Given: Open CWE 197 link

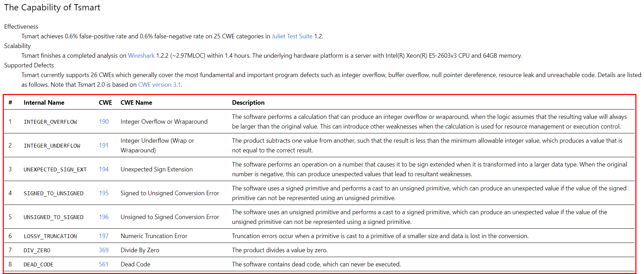Looking at the screenshot, I should [x=104, y=236].
